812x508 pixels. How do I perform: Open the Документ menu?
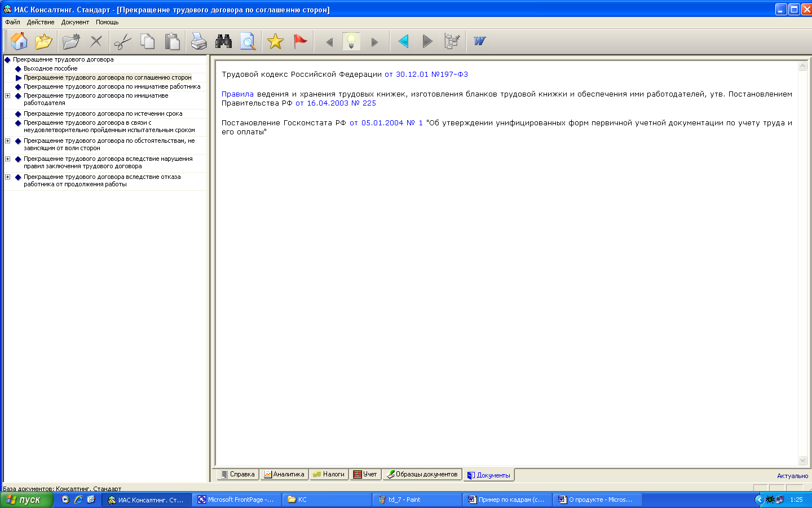click(75, 22)
